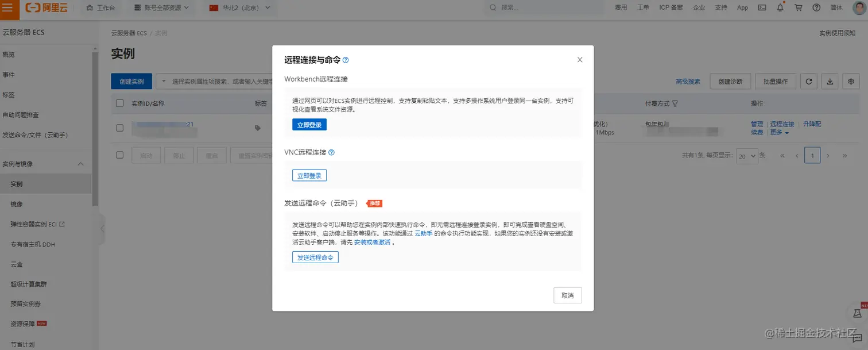Viewport: 868px width, 350px height.
Task: Go to the next page arrow
Action: [x=828, y=156]
